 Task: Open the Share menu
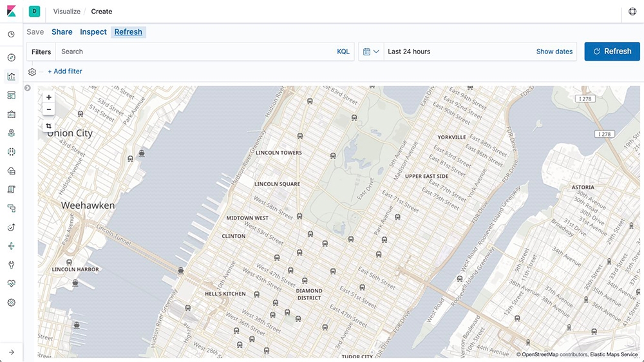tap(62, 32)
